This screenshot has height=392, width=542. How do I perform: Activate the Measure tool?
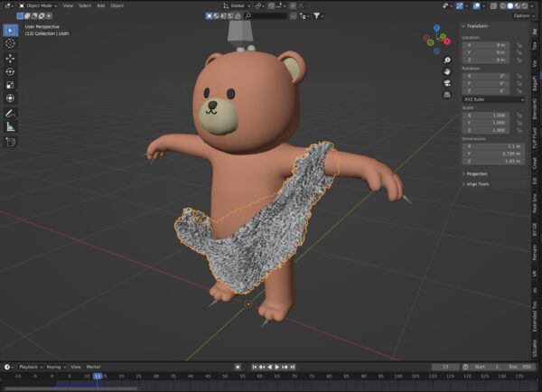[10, 127]
